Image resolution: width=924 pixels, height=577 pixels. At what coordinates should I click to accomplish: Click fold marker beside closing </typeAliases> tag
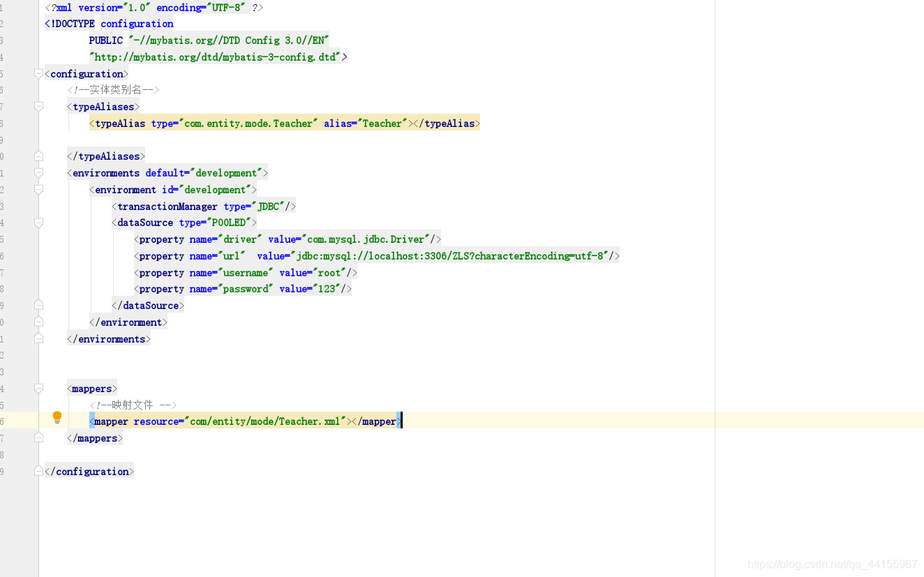tap(38, 156)
